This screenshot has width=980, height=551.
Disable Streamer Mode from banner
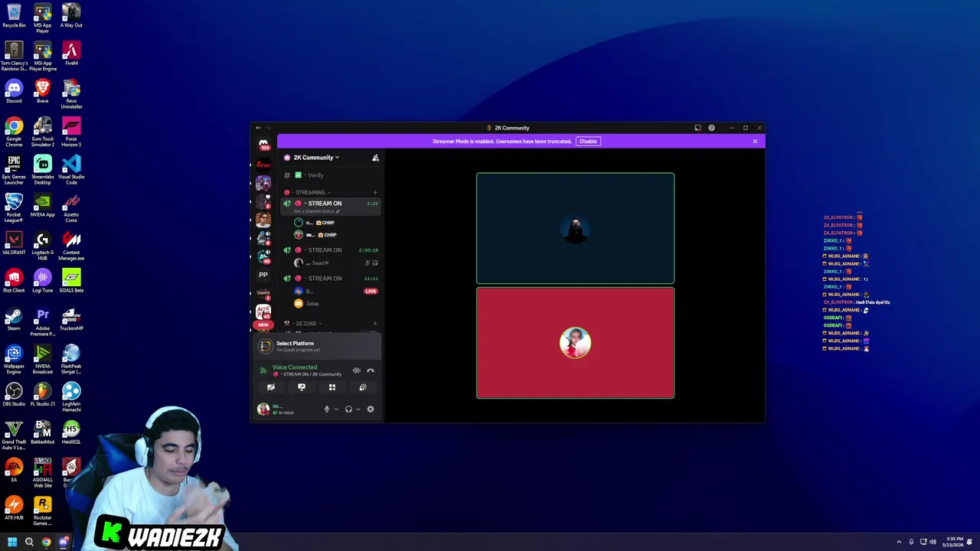588,142
